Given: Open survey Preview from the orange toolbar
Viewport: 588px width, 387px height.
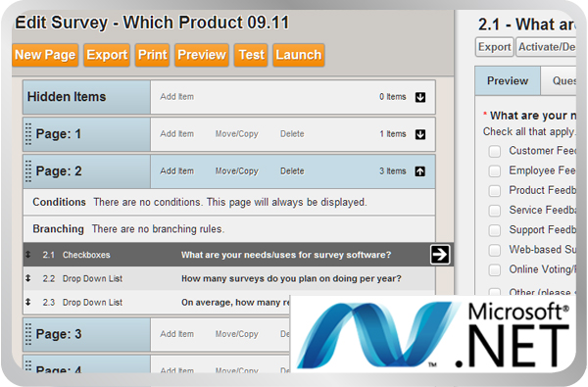Looking at the screenshot, I should 202,55.
